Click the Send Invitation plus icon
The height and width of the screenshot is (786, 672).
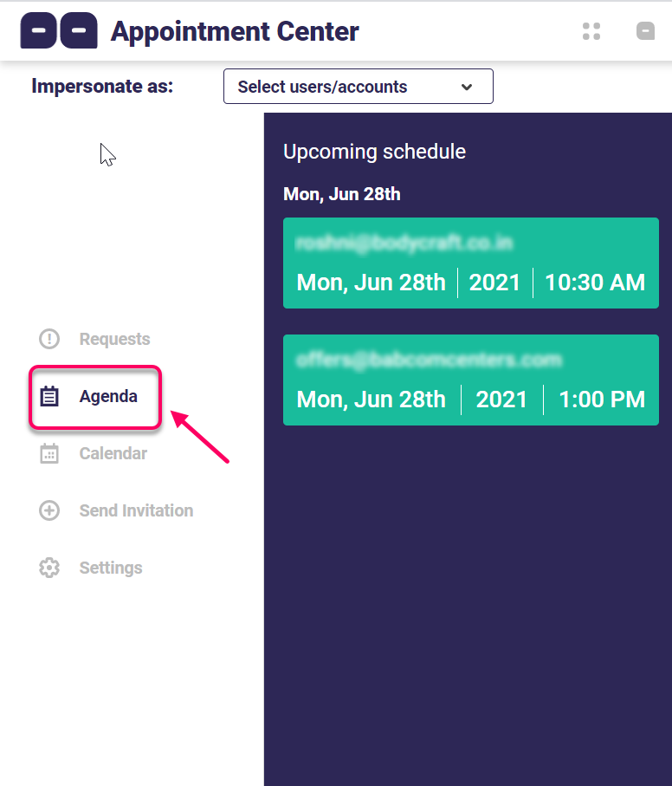pyautogui.click(x=49, y=510)
